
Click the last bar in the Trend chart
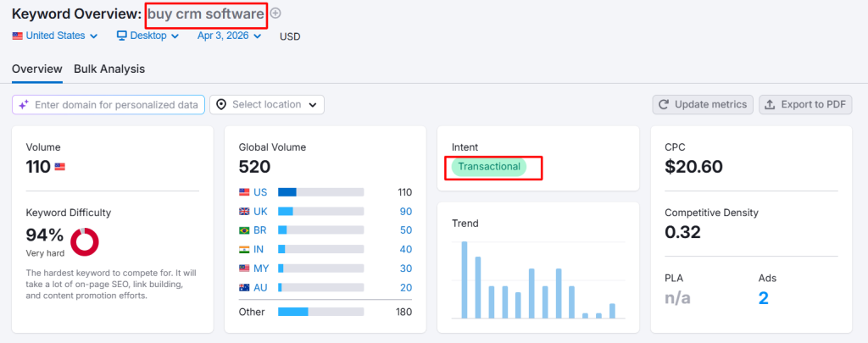click(612, 311)
